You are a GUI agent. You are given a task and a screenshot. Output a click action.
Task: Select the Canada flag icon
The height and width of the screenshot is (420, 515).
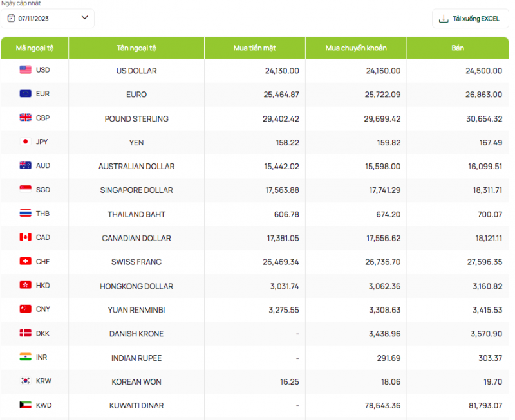tap(26, 237)
